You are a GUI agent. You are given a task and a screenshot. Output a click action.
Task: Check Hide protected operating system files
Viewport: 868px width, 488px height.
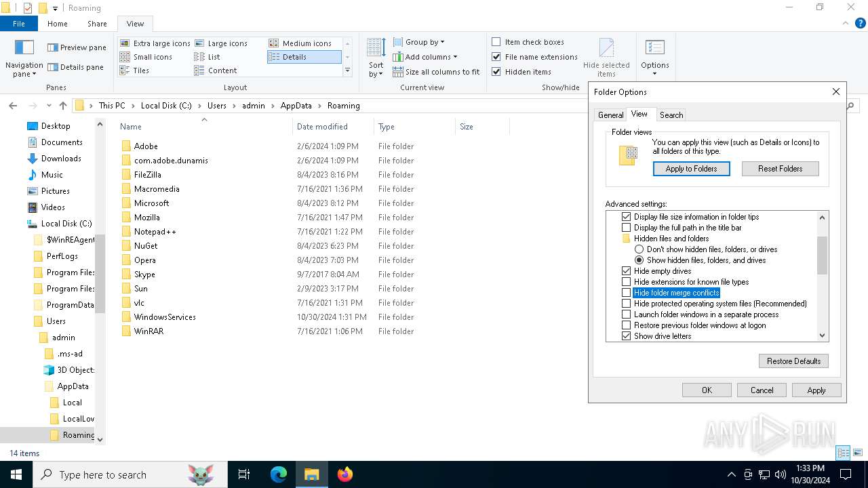pyautogui.click(x=627, y=304)
